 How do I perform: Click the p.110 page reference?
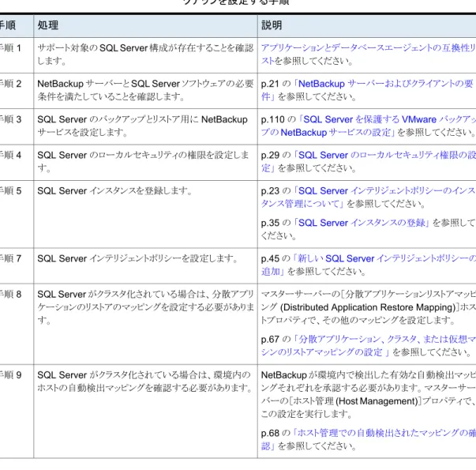(x=272, y=119)
